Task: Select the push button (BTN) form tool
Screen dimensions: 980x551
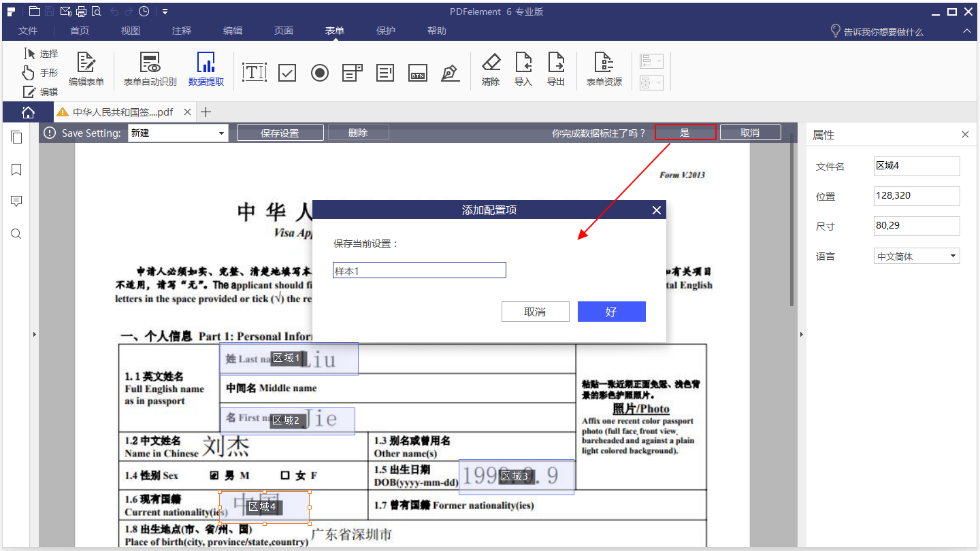Action: click(x=418, y=73)
